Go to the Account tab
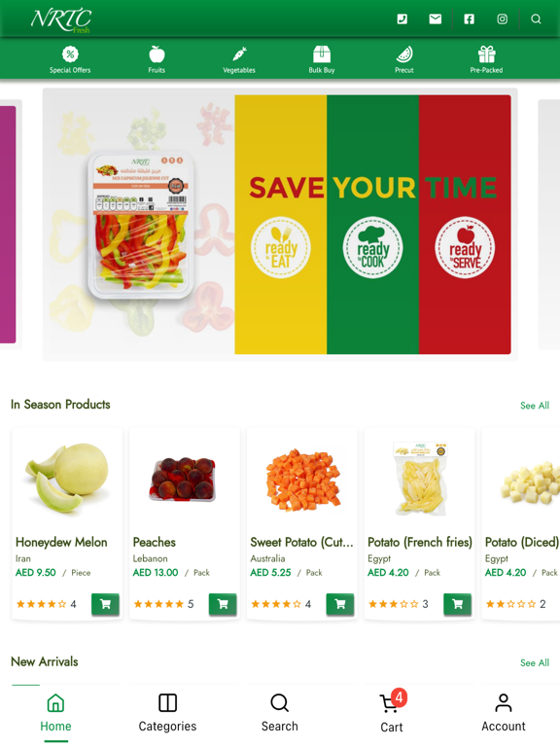560x747 pixels. pos(504,713)
